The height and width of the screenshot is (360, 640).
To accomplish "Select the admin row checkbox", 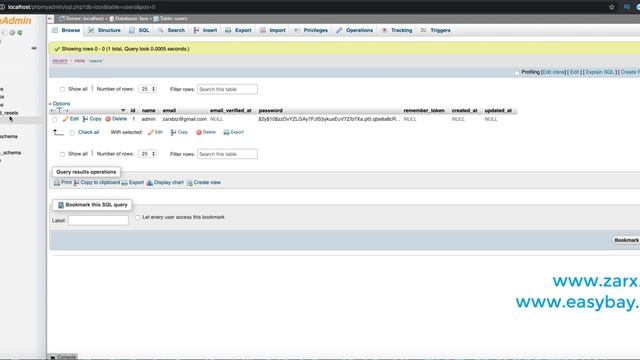I will point(55,120).
